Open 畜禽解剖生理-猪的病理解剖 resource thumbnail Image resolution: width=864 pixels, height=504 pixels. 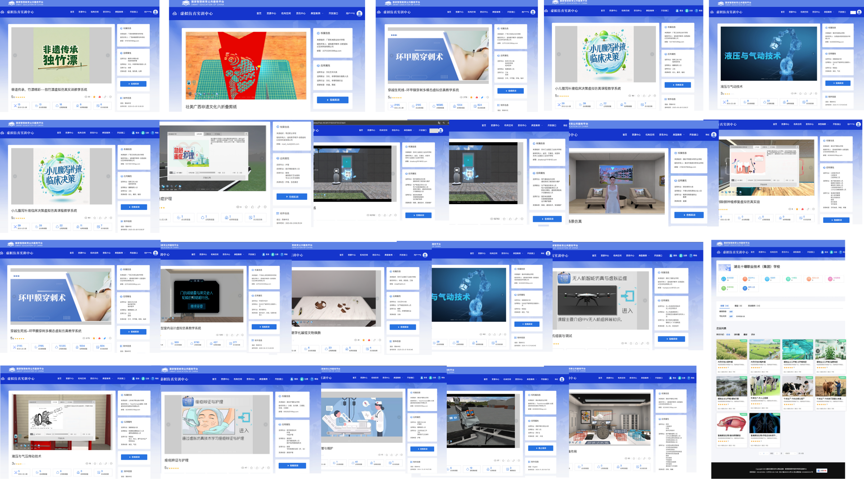coord(731,423)
